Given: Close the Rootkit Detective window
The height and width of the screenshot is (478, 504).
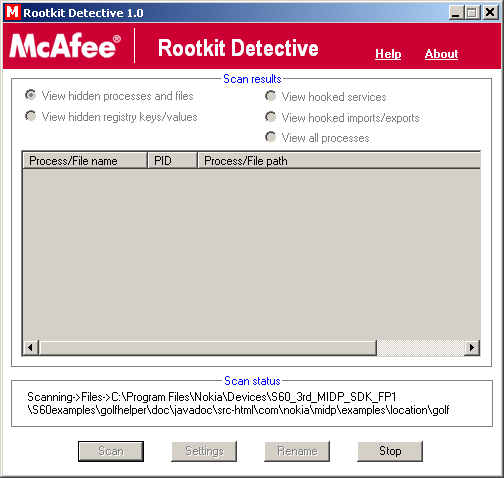Looking at the screenshot, I should coord(490,13).
